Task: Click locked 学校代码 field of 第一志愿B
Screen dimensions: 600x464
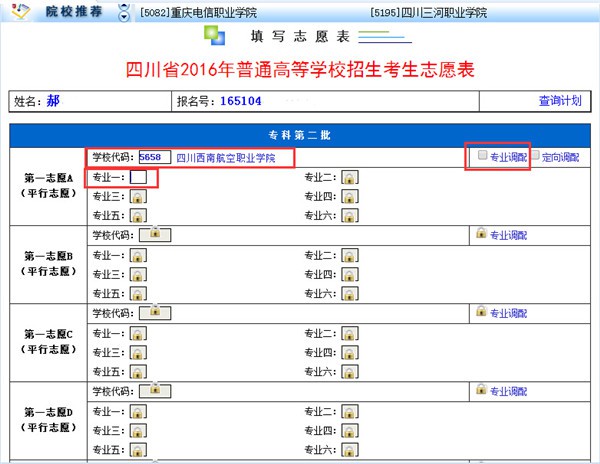Action: point(155,234)
